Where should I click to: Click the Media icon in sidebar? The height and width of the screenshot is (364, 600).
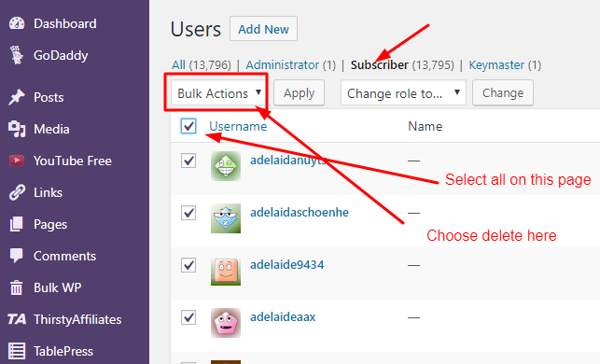tap(17, 129)
